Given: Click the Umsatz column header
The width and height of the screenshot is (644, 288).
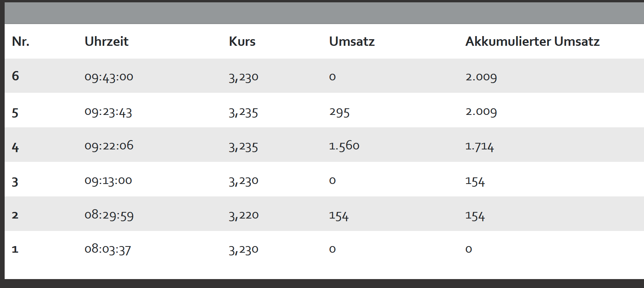Looking at the screenshot, I should point(352,42).
